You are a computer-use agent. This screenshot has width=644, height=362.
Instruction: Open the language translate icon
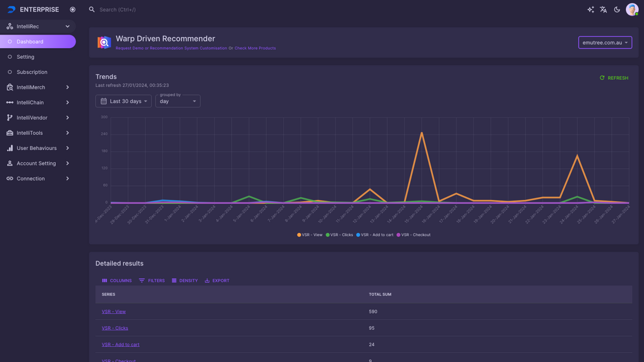click(603, 10)
